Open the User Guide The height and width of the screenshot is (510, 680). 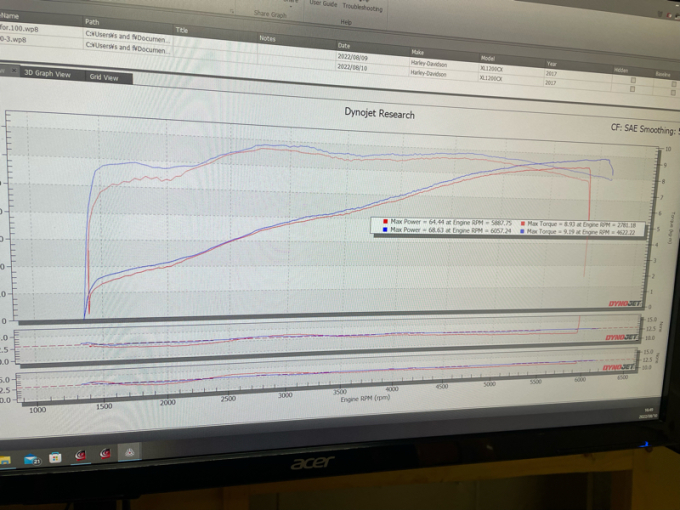(x=323, y=3)
